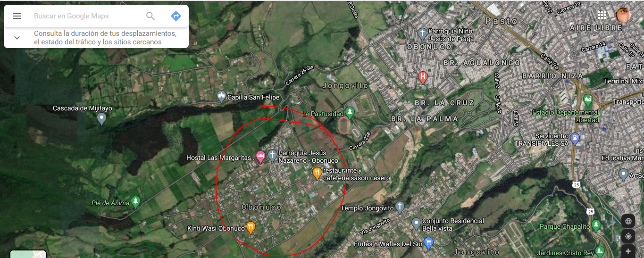Click inside the Buscar en Google Maps field
The height and width of the screenshot is (258, 644).
point(87,16)
